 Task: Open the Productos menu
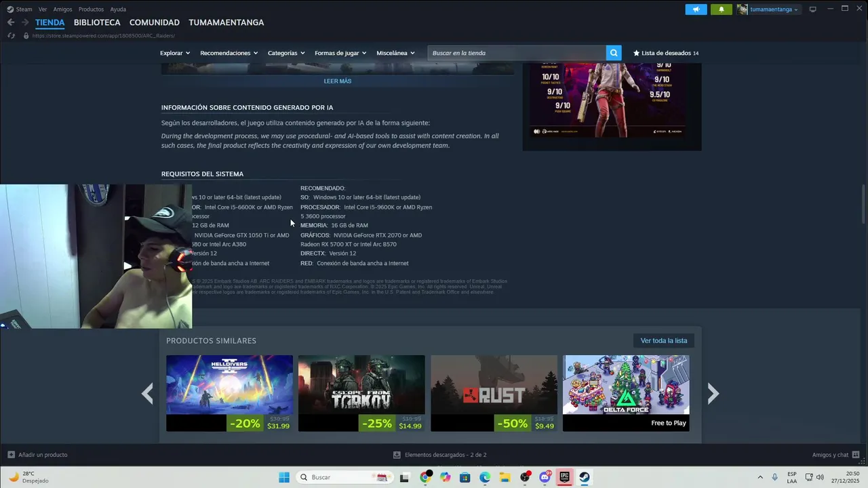(91, 9)
